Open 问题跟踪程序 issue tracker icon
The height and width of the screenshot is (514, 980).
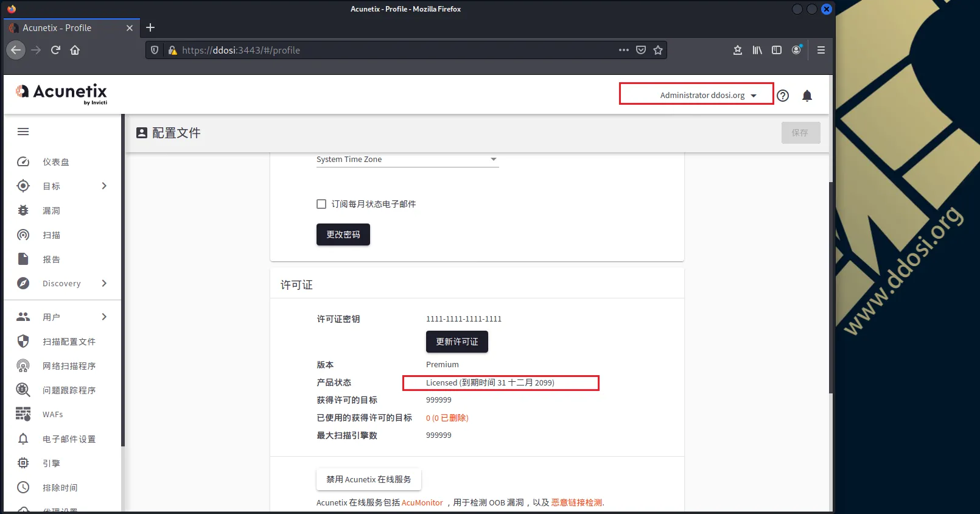click(23, 390)
